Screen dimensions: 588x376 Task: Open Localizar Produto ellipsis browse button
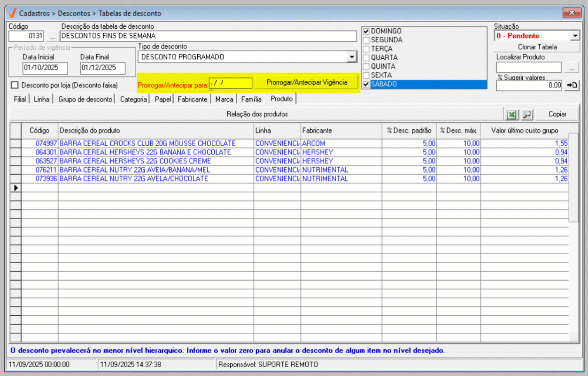(571, 68)
